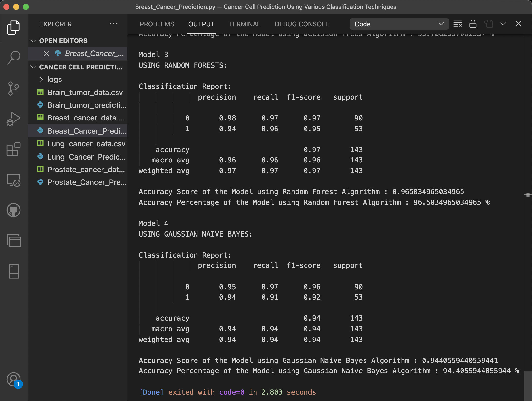Expand the logs folder
532x401 pixels.
tap(41, 79)
